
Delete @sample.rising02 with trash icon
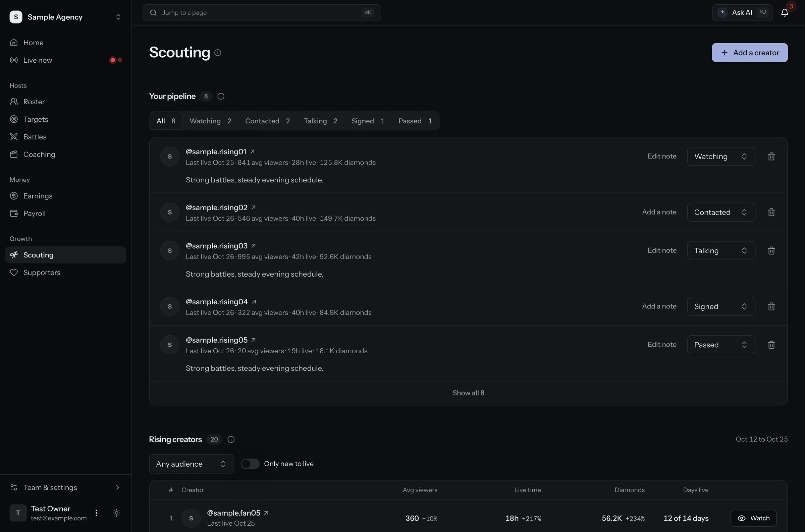[x=771, y=213]
